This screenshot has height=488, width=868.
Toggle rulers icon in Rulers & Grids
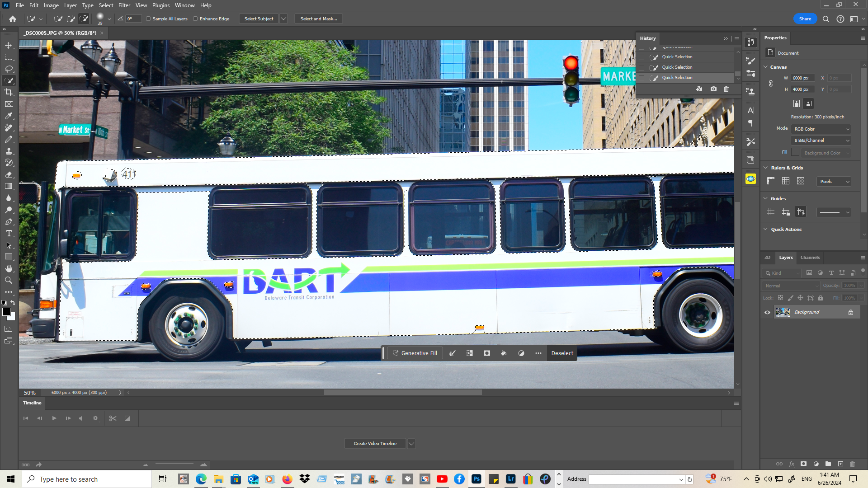point(771,181)
